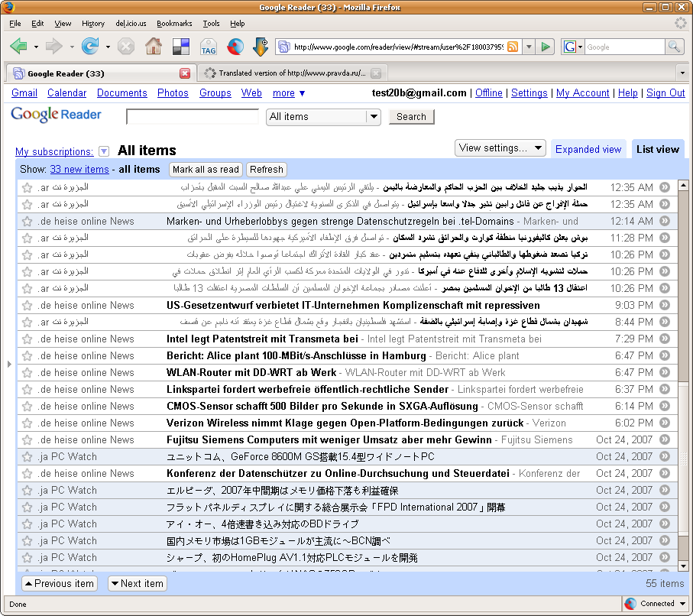Star the US-Gesetzentwurf verbietet item
The width and height of the screenshot is (693, 616).
point(28,305)
